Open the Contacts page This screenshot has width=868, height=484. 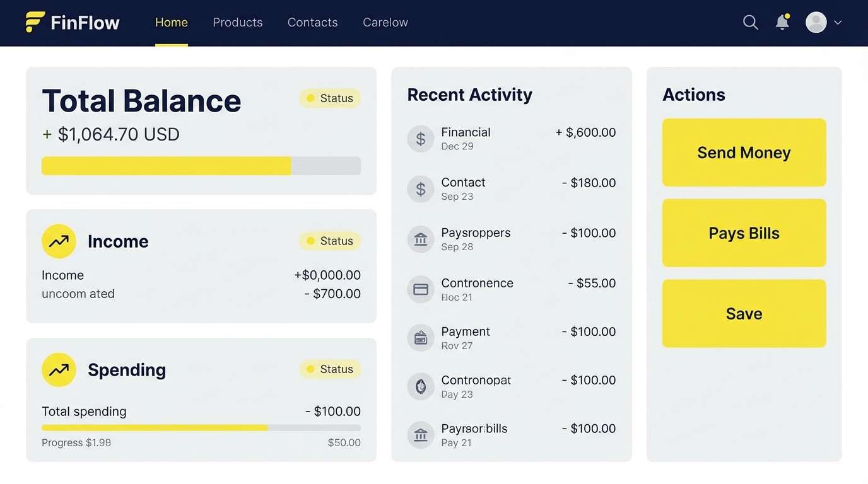312,21
